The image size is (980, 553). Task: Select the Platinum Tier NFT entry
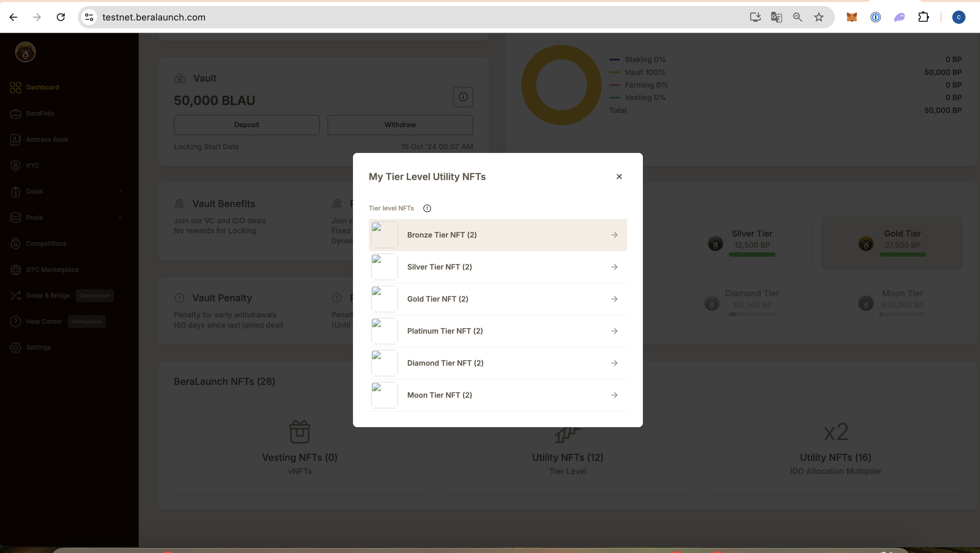tap(444, 331)
